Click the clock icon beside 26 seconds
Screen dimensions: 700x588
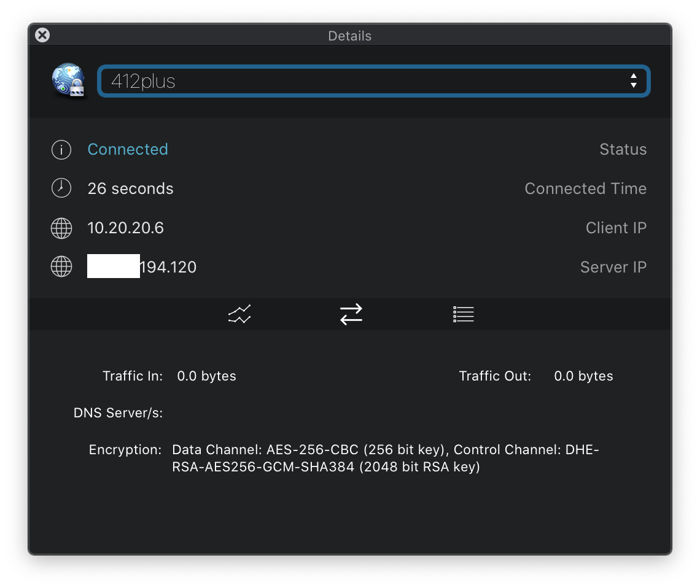click(x=61, y=188)
